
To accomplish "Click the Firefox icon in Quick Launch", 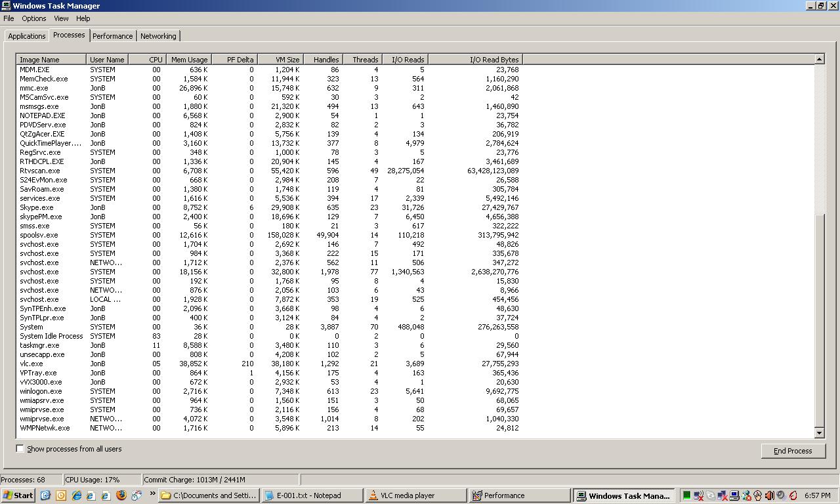I will coord(121,495).
